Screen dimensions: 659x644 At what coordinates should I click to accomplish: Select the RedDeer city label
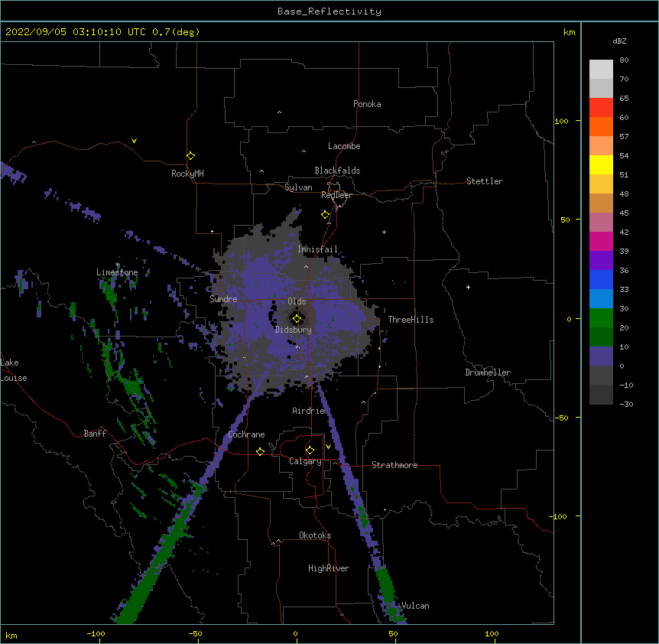coord(336,195)
